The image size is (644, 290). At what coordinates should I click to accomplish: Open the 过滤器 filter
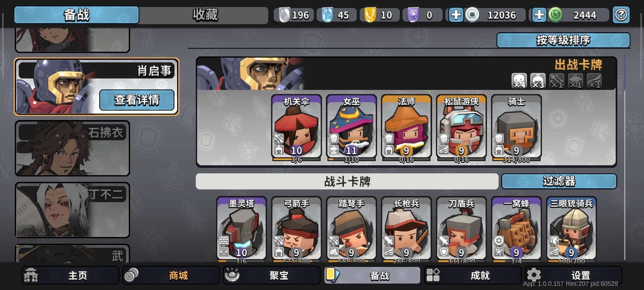point(559,181)
